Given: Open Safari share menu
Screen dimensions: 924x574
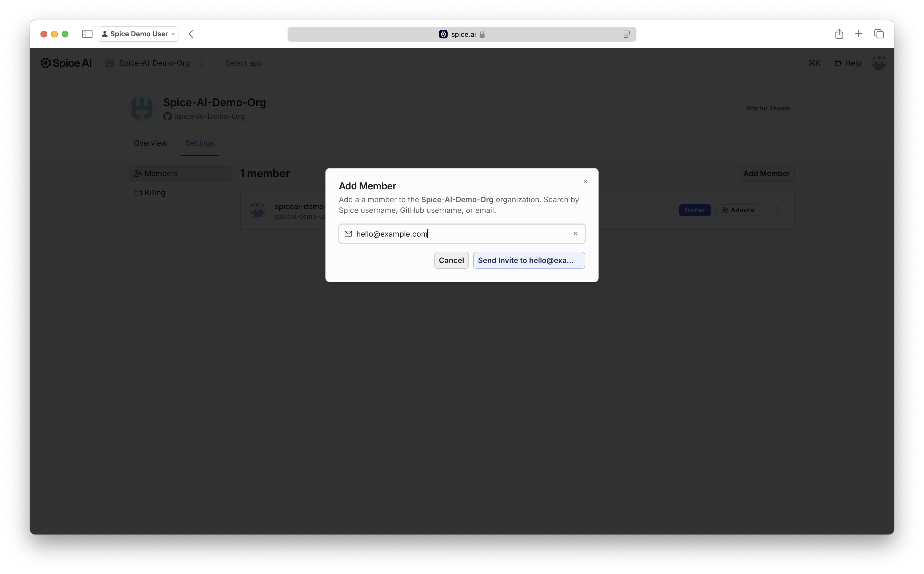Looking at the screenshot, I should click(x=839, y=34).
